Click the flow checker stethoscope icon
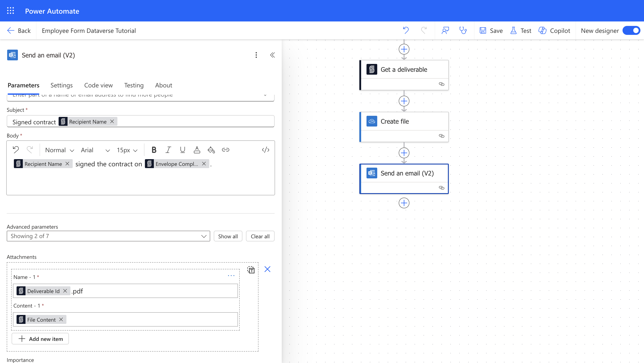644x363 pixels. click(x=463, y=30)
